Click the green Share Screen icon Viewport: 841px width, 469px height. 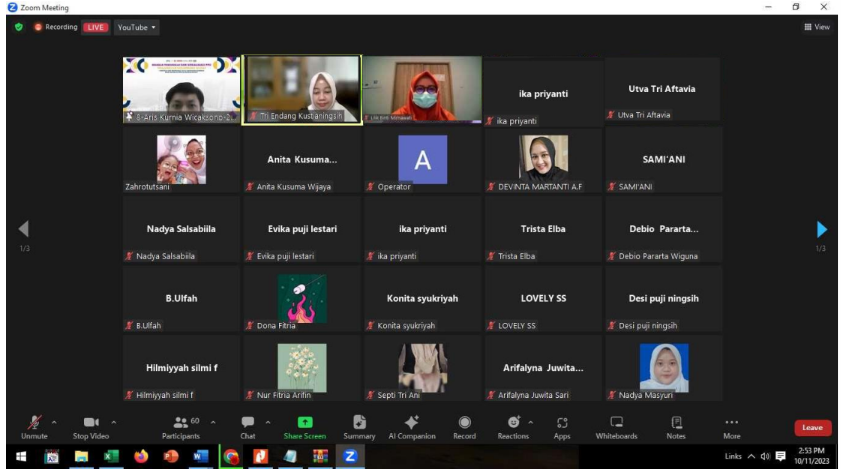click(305, 422)
